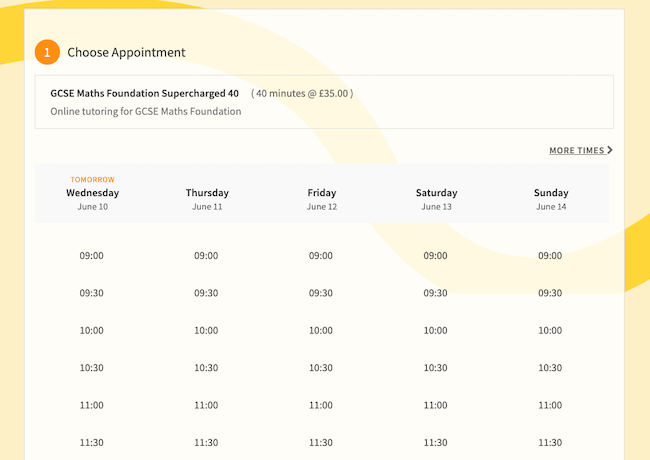Click the More Times chevron arrow

pyautogui.click(x=610, y=151)
